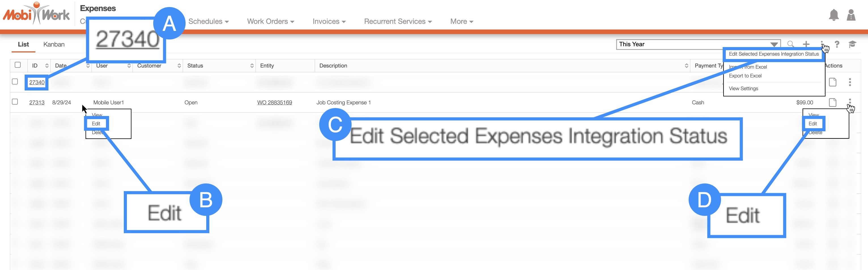Image resolution: width=868 pixels, height=270 pixels.
Task: Open the user profile icon
Action: (851, 15)
